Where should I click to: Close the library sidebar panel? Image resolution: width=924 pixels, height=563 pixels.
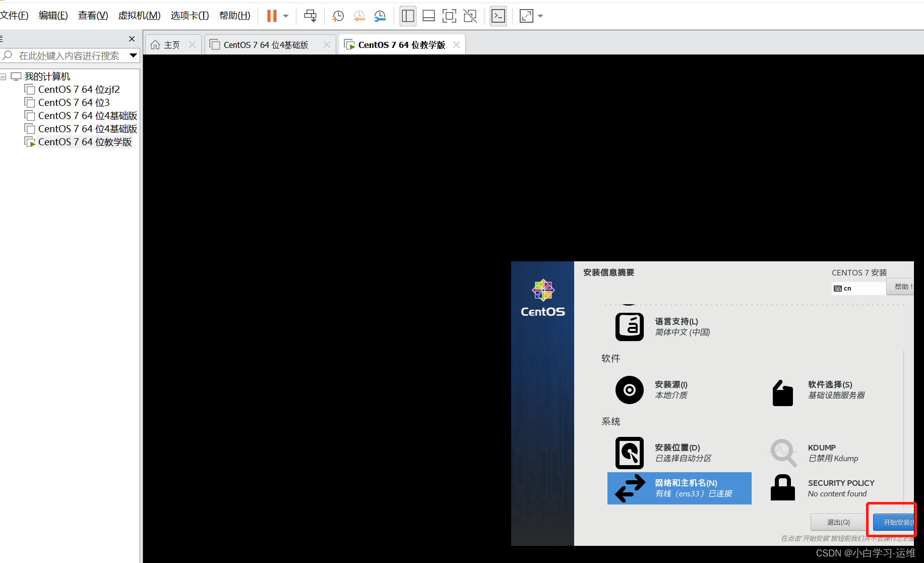tap(132, 39)
